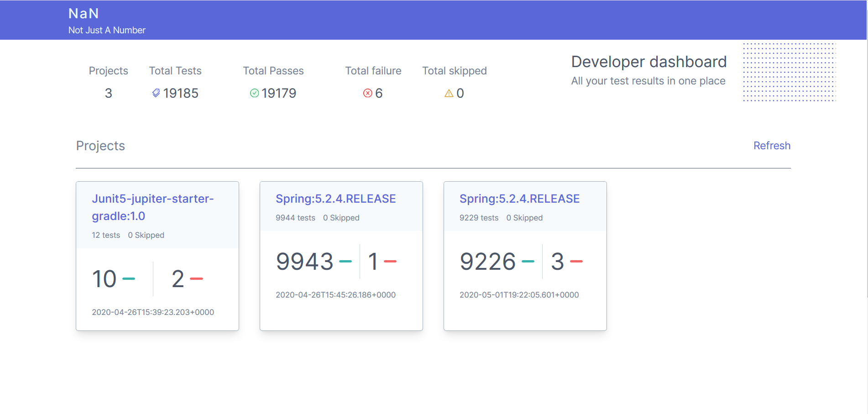Click the failure count 3

(x=558, y=262)
